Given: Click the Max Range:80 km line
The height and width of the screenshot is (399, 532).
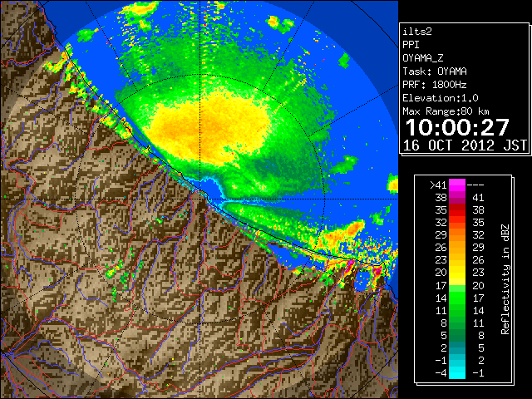Looking at the screenshot, I should [446, 111].
